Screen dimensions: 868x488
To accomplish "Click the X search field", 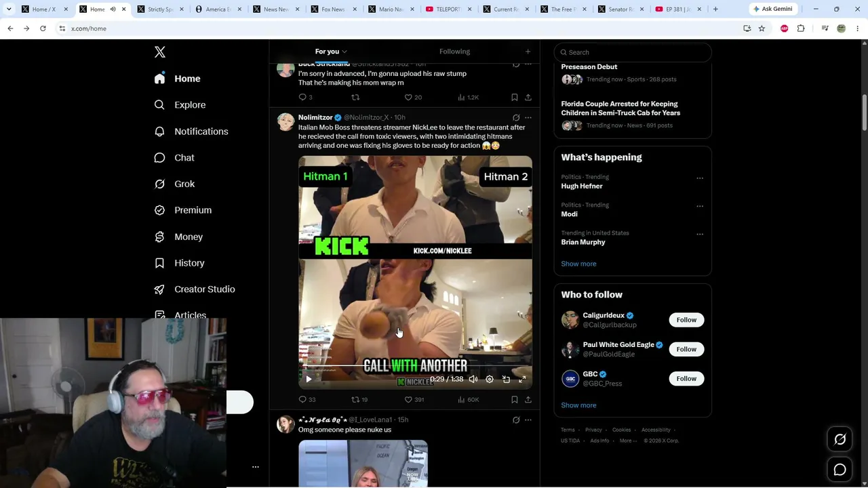I will click(x=633, y=52).
